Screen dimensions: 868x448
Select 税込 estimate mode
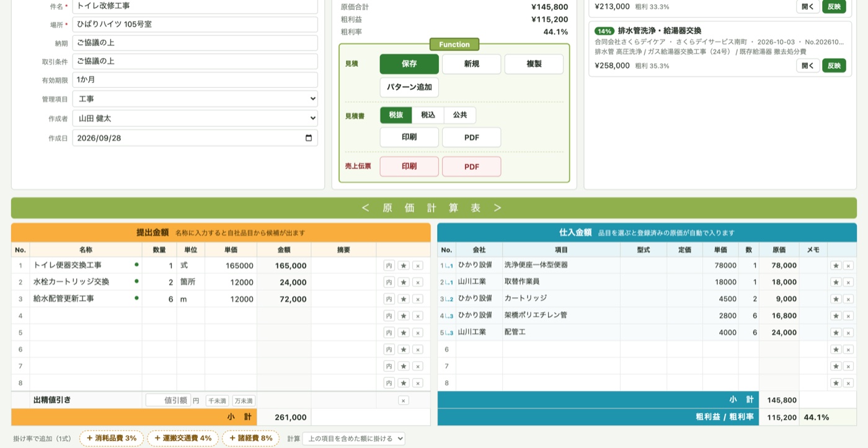coord(428,115)
